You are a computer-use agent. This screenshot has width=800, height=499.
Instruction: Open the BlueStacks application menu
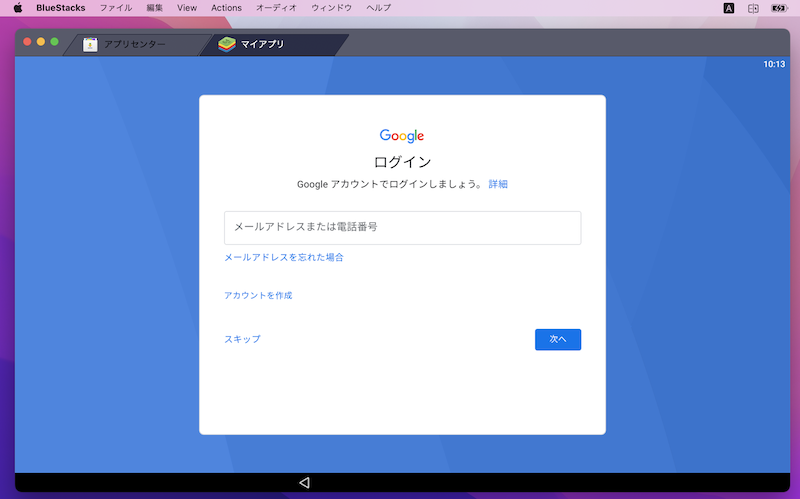(x=60, y=7)
